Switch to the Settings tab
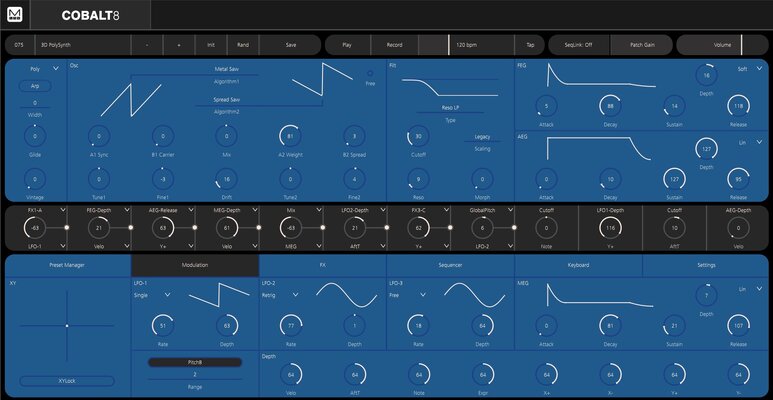Viewport: 773px width, 400px height. tap(705, 265)
